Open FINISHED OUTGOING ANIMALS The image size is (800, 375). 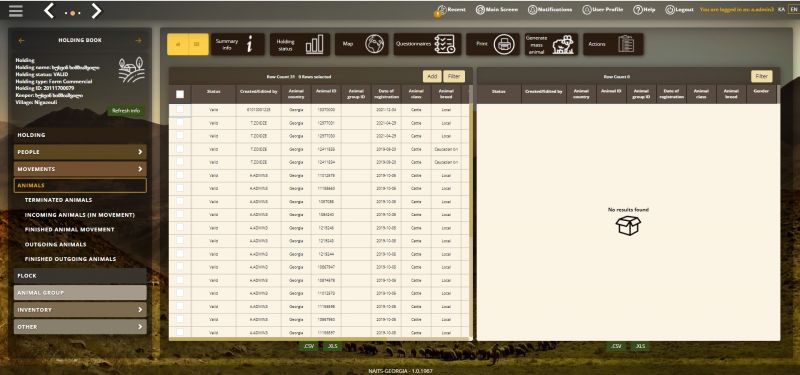(70, 259)
